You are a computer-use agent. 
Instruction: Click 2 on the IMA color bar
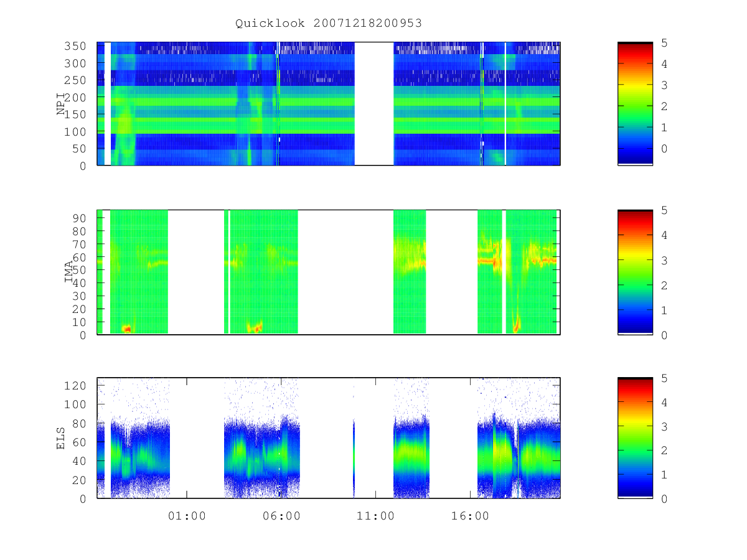pos(665,285)
